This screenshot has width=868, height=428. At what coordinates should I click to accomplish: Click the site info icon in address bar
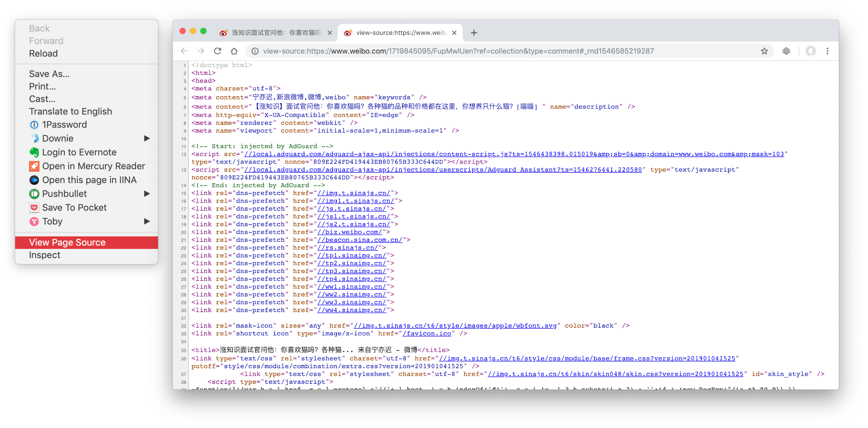pyautogui.click(x=255, y=51)
